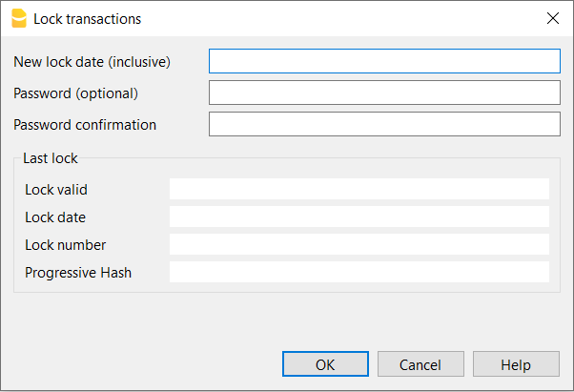Click the "Lock number" label text
Image resolution: width=574 pixels, height=392 pixels.
[66, 245]
